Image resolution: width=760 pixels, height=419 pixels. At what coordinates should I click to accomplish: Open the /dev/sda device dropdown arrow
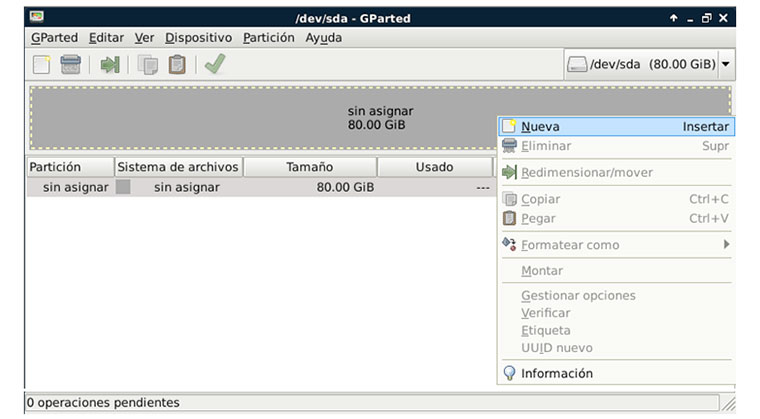click(726, 64)
